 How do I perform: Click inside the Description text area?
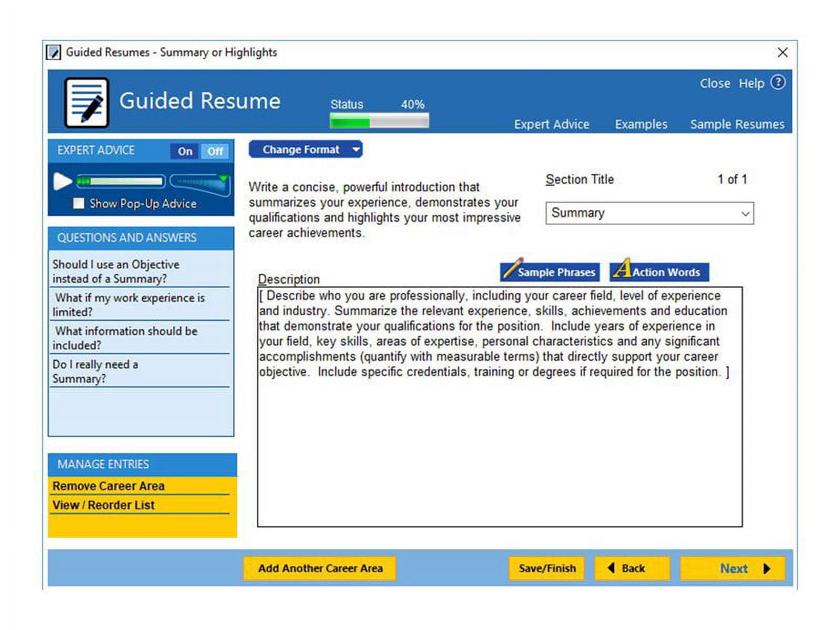(x=500, y=407)
